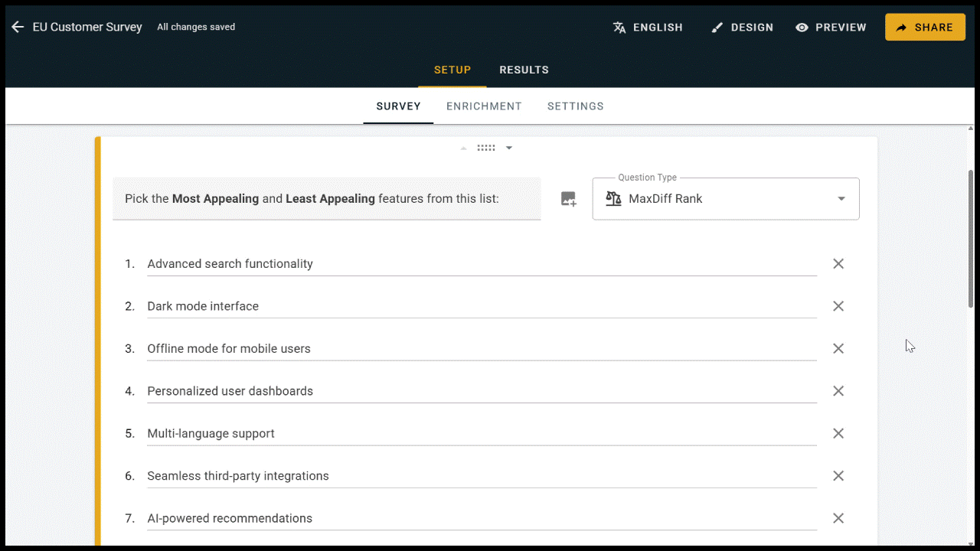Click the back arrow beside EU Customer Survey
Image resolution: width=980 pixels, height=551 pixels.
18,27
